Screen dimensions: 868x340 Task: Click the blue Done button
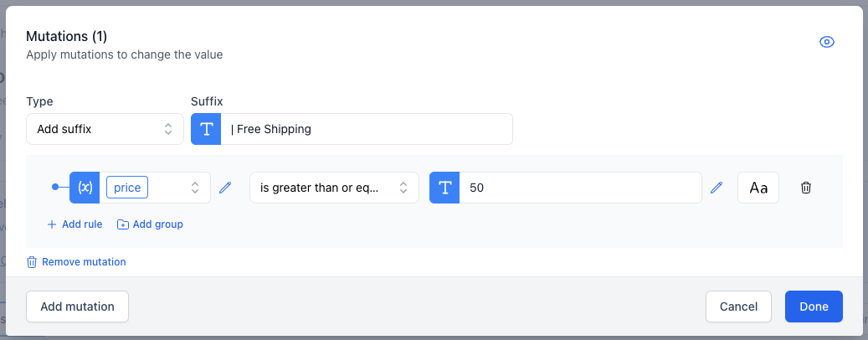[x=814, y=307]
